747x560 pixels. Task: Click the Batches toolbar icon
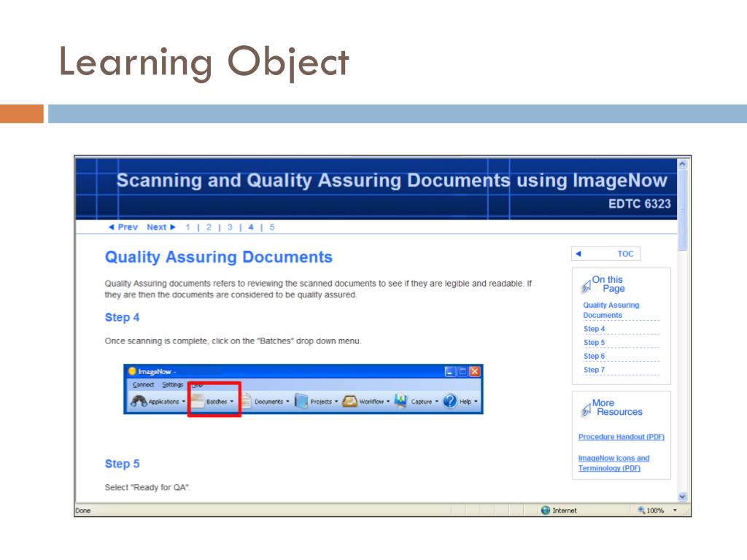[197, 401]
